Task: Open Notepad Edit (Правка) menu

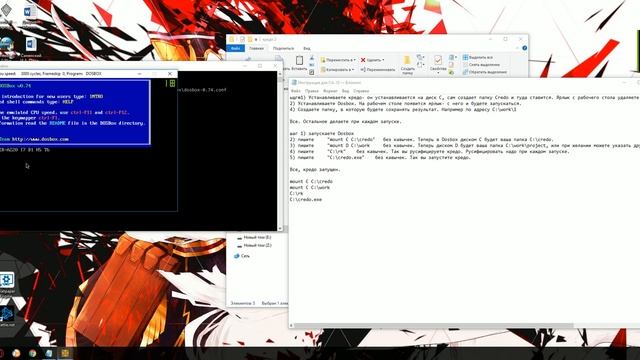Action: pos(312,91)
